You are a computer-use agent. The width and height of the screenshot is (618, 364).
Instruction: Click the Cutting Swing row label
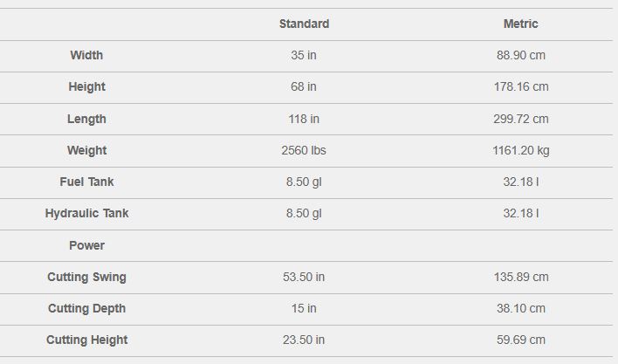coord(86,277)
